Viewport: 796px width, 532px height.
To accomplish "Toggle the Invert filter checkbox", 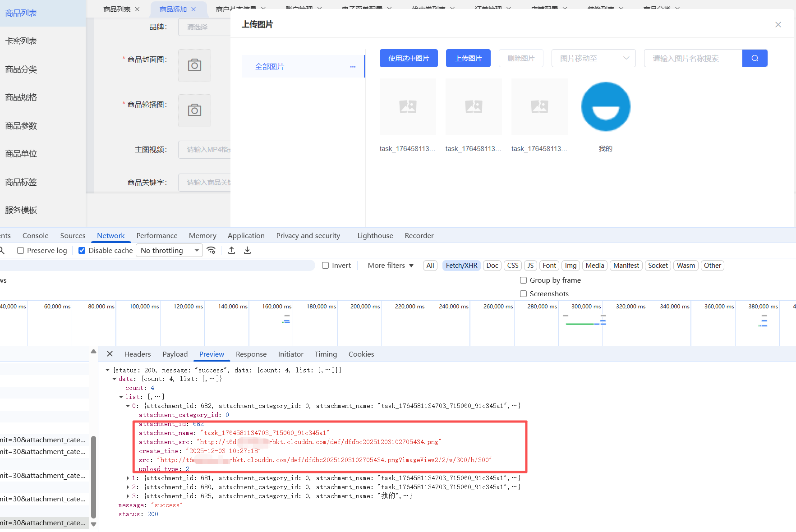I will click(x=325, y=266).
